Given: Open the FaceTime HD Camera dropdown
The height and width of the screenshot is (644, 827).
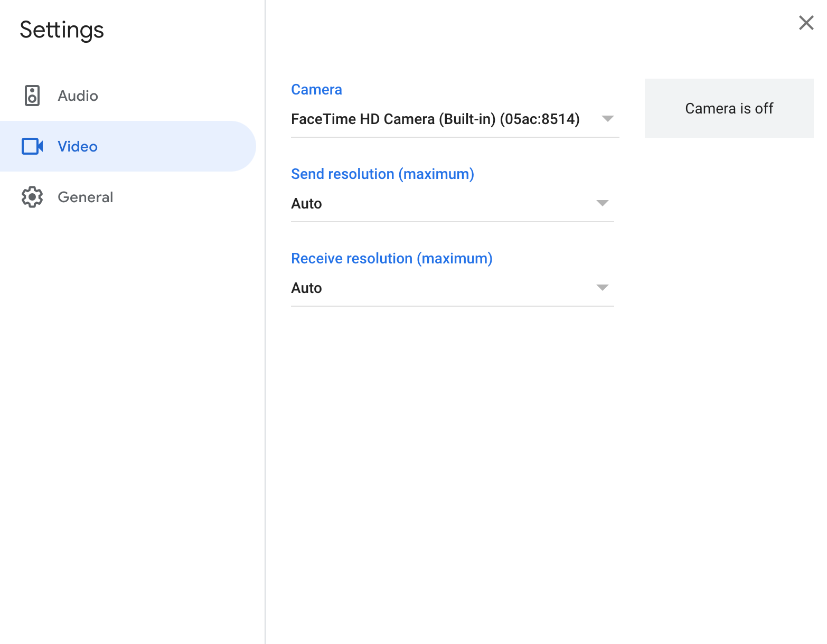Looking at the screenshot, I should [x=455, y=119].
